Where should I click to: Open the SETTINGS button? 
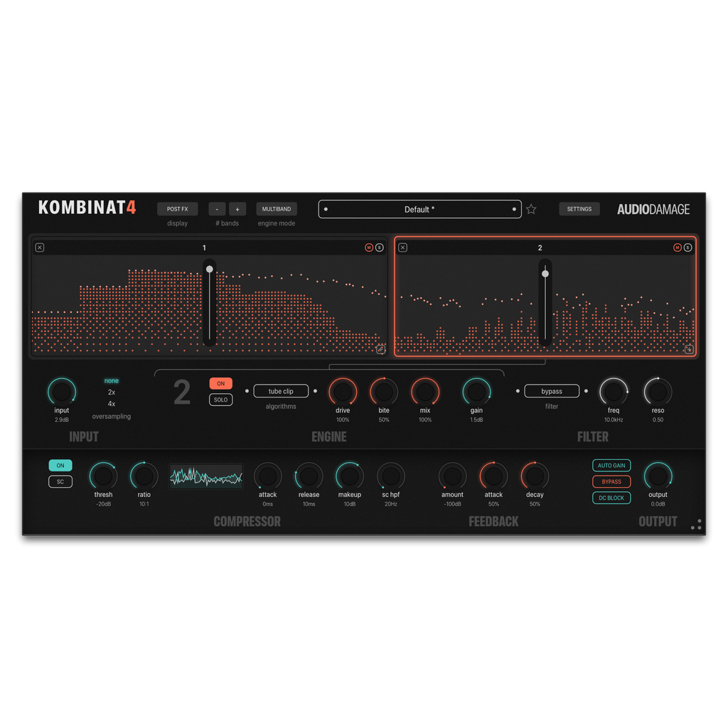click(579, 209)
